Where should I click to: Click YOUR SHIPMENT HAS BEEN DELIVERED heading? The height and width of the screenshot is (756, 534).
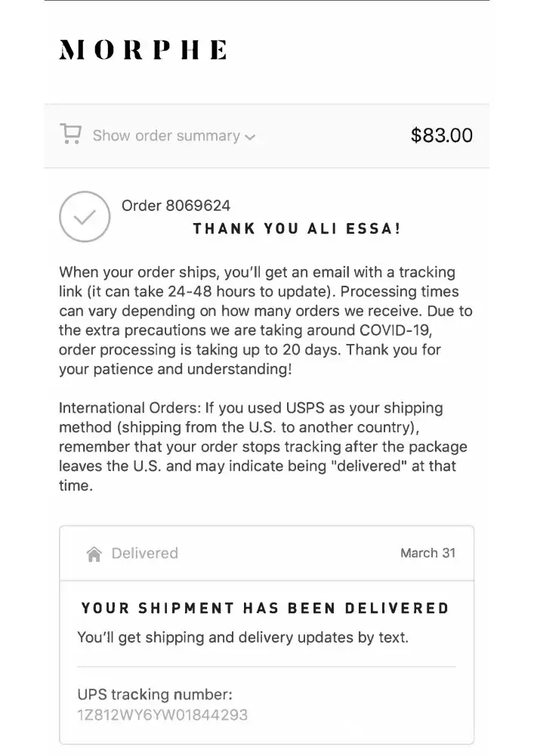265,609
